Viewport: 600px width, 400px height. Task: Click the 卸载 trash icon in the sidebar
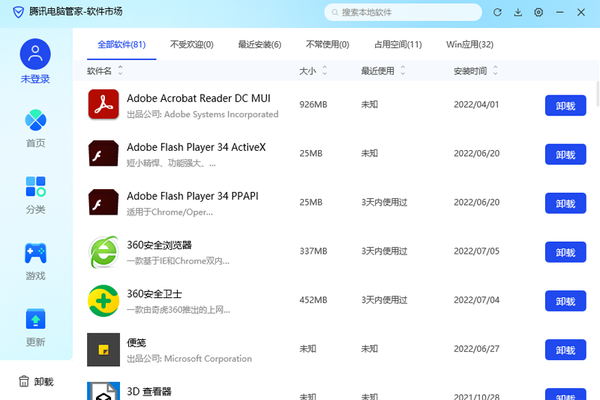click(x=25, y=381)
